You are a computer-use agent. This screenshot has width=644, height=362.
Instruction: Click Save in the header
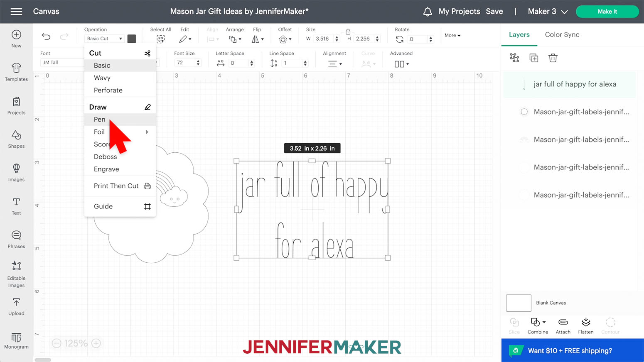pyautogui.click(x=494, y=12)
